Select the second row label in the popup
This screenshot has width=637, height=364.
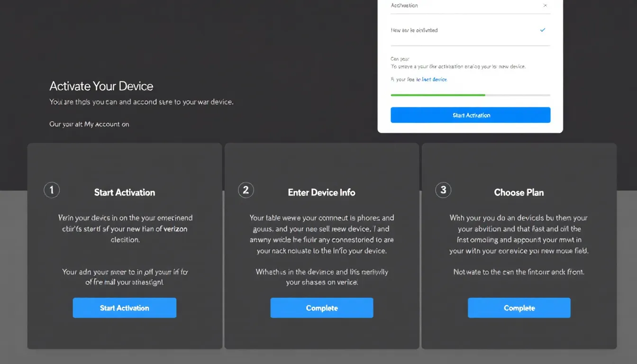tap(414, 30)
